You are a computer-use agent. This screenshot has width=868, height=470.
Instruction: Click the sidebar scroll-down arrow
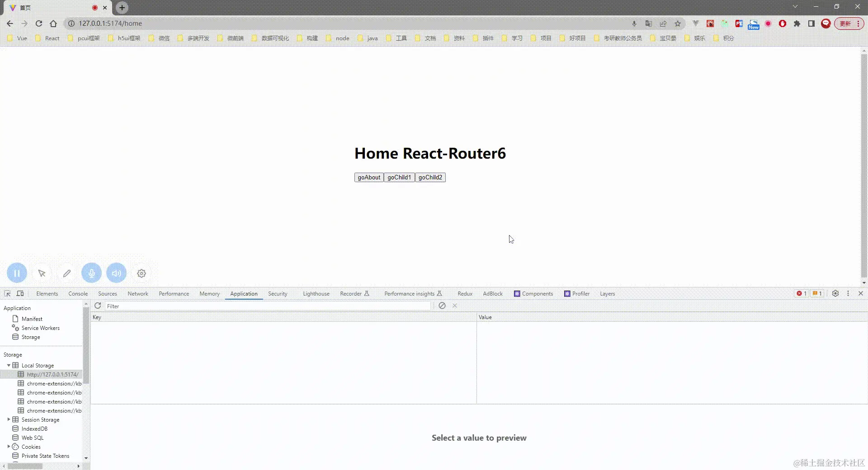[86, 458]
